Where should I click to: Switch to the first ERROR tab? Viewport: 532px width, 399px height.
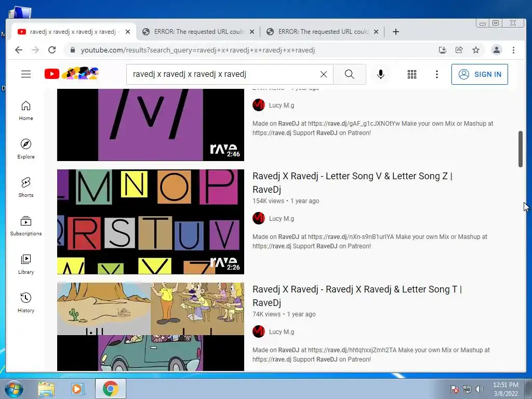click(x=199, y=32)
